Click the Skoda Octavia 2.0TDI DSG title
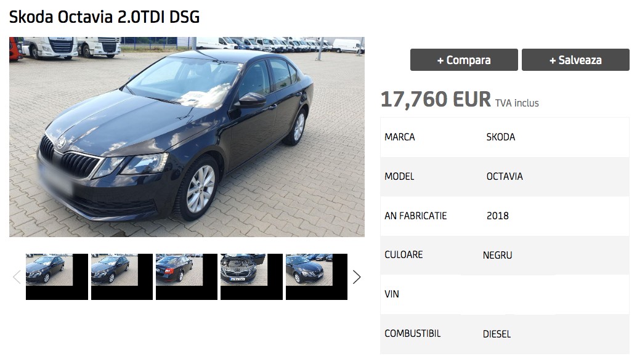The width and height of the screenshot is (637, 364). 104,17
